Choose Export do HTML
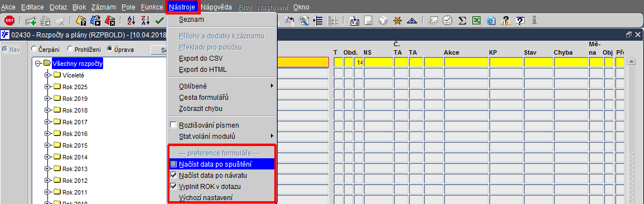 [x=222, y=69]
